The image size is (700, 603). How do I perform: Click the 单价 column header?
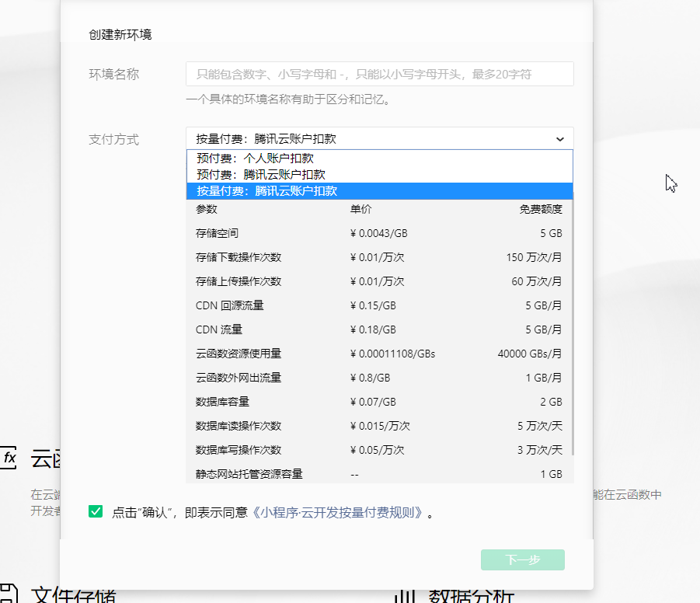coord(360,209)
